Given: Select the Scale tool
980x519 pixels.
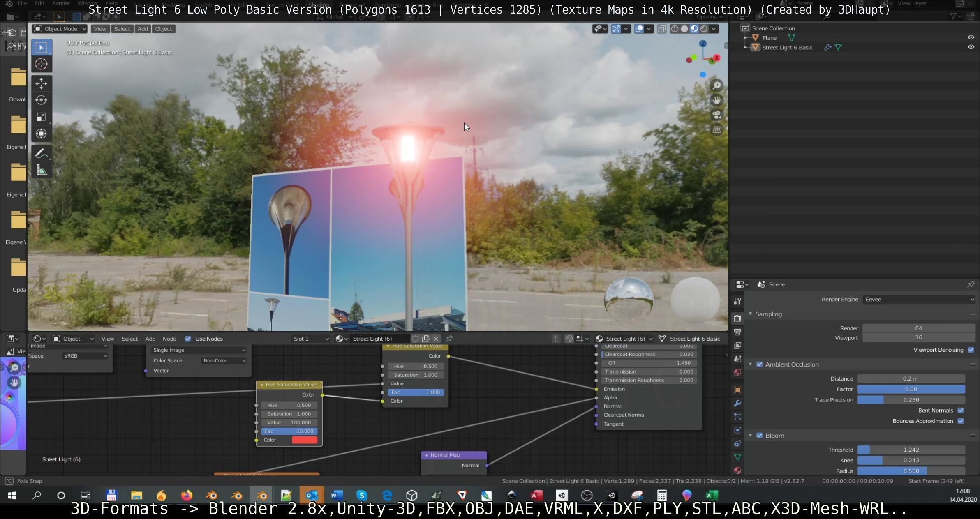Looking at the screenshot, I should [41, 117].
